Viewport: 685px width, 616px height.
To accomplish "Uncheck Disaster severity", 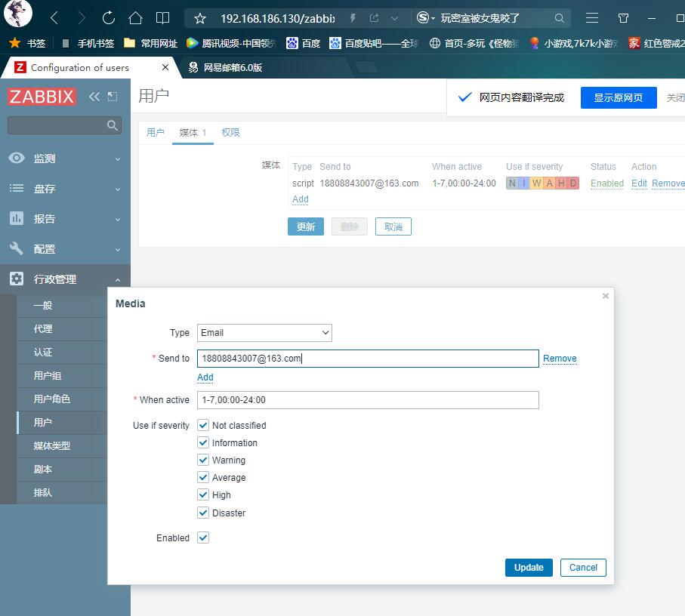I will coord(203,513).
